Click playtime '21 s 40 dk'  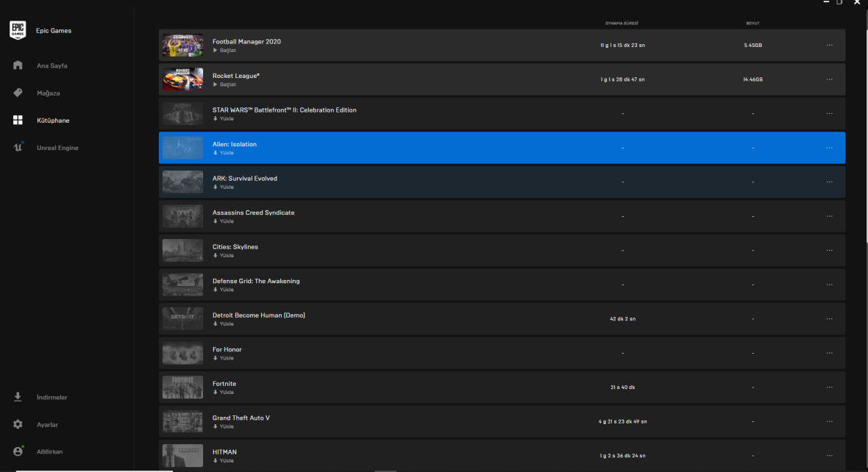pos(623,387)
